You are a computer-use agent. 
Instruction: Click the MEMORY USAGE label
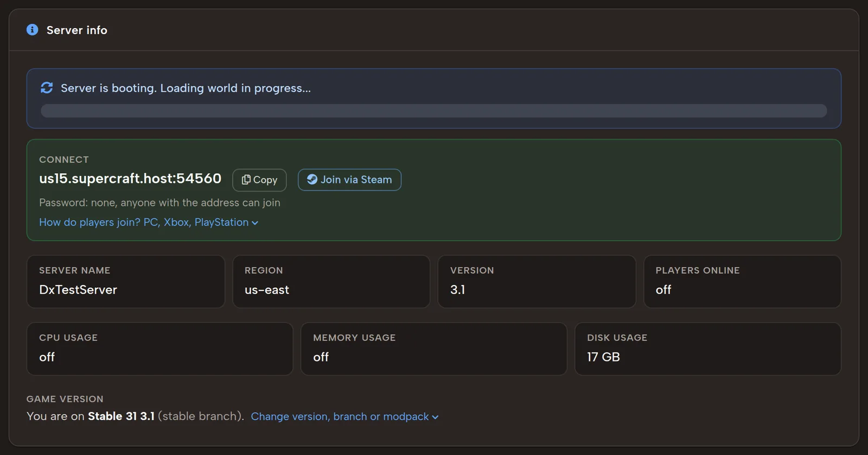[354, 338]
